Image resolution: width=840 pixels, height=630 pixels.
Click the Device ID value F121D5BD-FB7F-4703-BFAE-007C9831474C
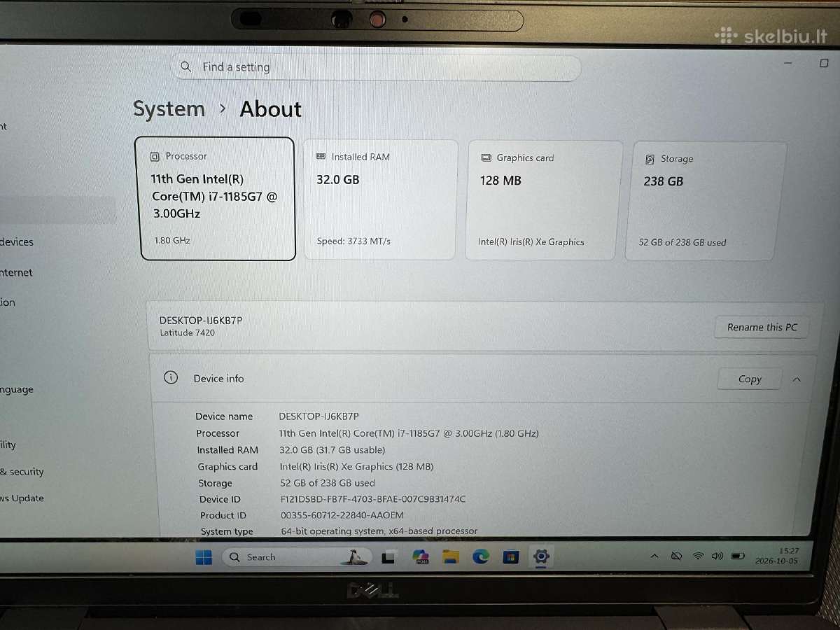pos(373,499)
